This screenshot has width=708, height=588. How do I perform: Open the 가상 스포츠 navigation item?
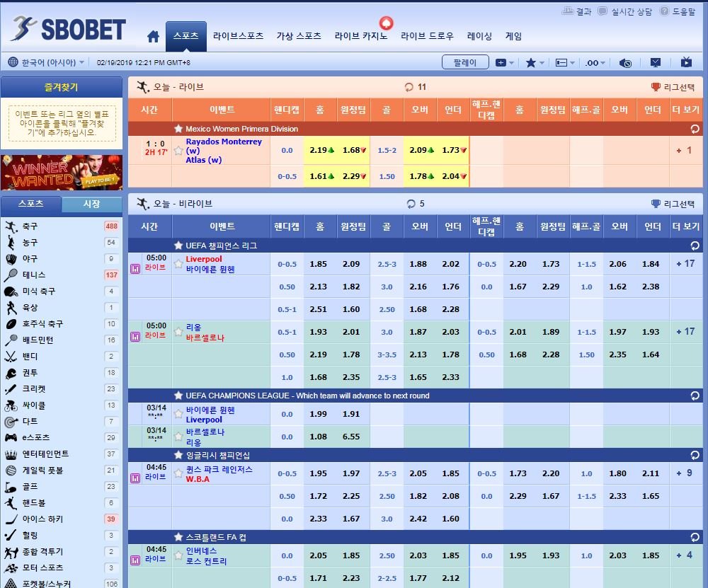coord(299,36)
